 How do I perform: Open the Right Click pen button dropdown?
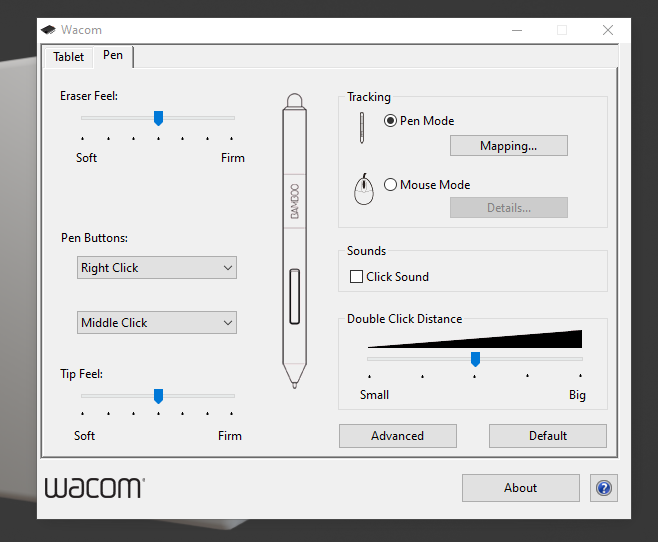tap(157, 268)
